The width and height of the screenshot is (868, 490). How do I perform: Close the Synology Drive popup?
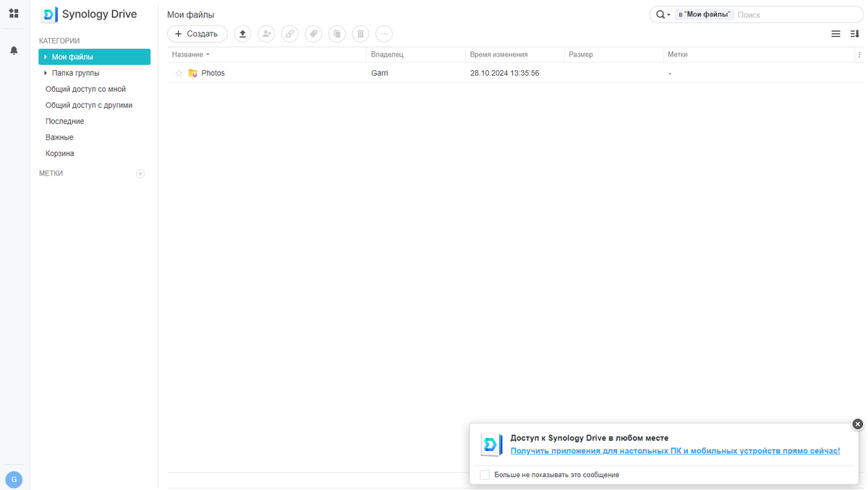point(857,424)
